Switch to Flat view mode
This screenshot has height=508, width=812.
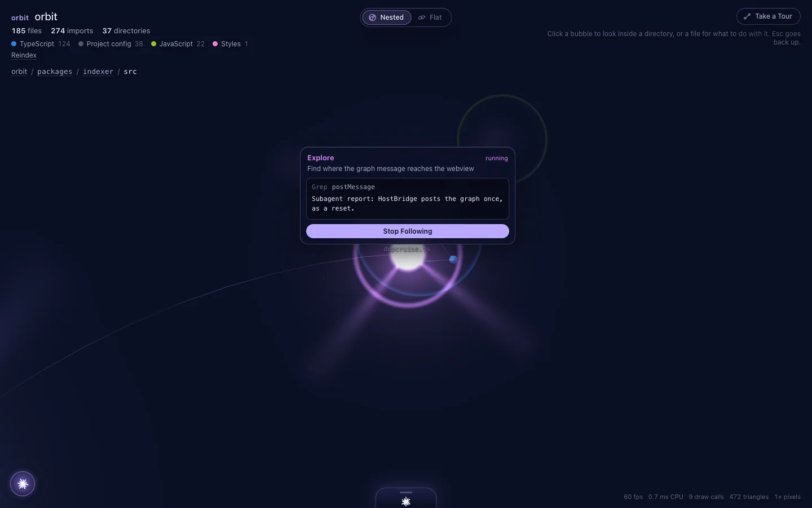[x=430, y=17]
